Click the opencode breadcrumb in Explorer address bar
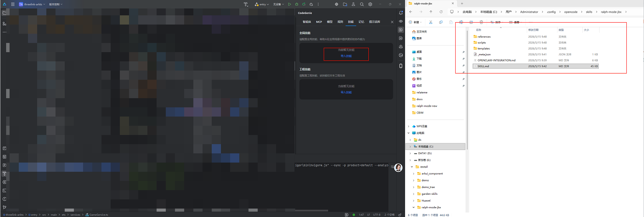This screenshot has width=644, height=217. click(571, 12)
